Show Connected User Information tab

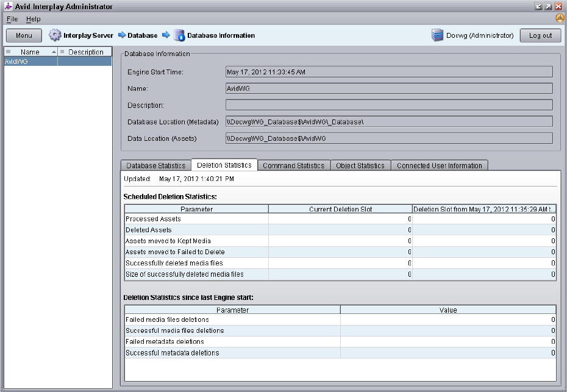(x=439, y=166)
